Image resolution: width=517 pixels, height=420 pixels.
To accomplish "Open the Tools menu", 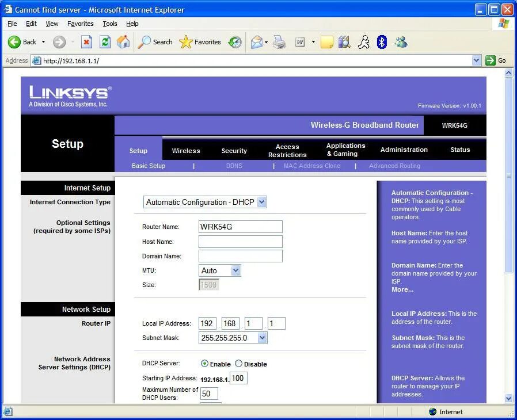I will pyautogui.click(x=110, y=24).
